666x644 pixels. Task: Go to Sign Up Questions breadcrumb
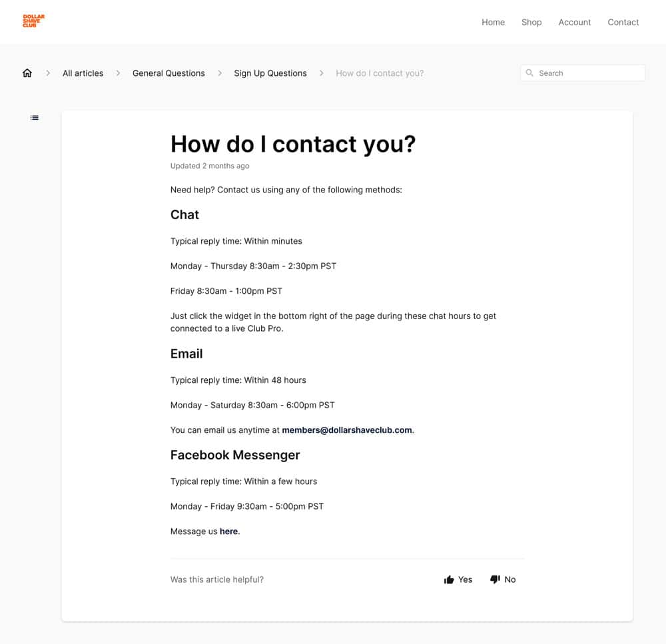270,73
